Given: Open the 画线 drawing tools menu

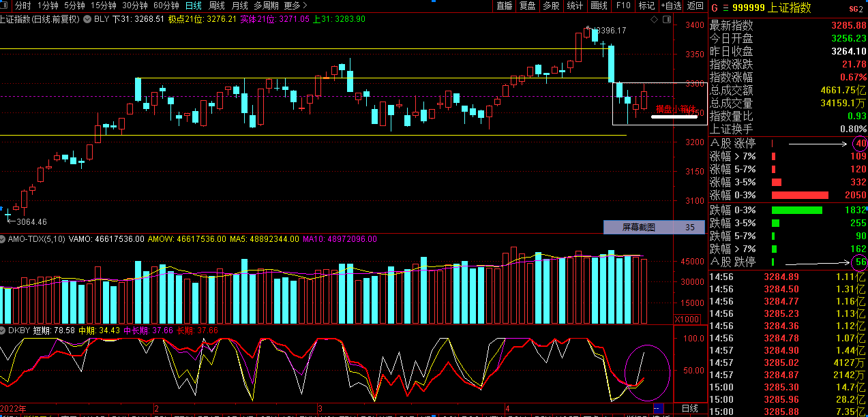Looking at the screenshot, I should click(x=599, y=5).
